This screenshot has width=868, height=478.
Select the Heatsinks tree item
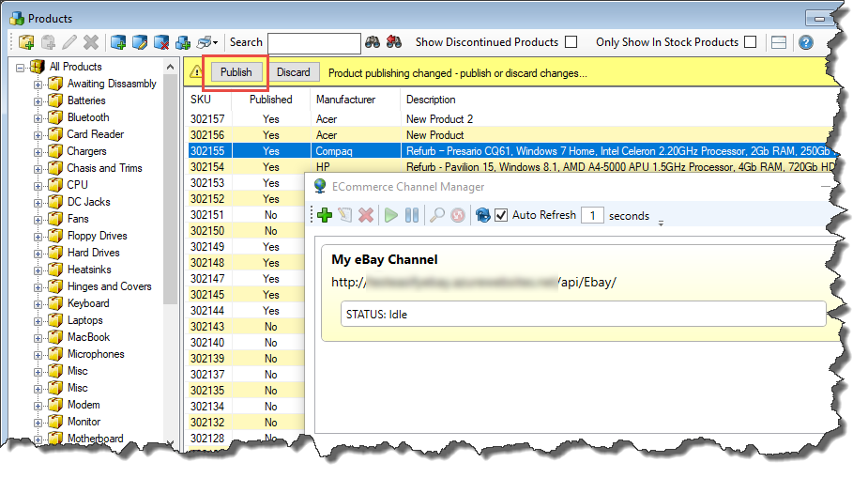click(x=89, y=270)
